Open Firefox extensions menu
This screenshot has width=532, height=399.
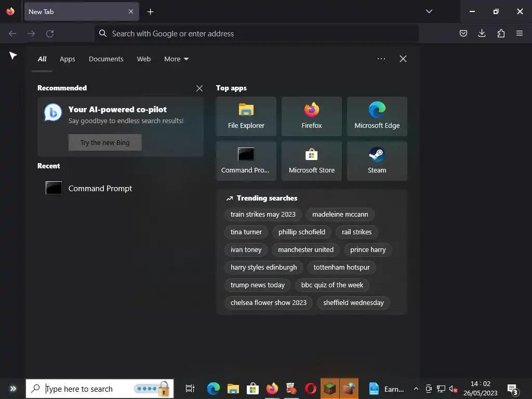pyautogui.click(x=501, y=33)
